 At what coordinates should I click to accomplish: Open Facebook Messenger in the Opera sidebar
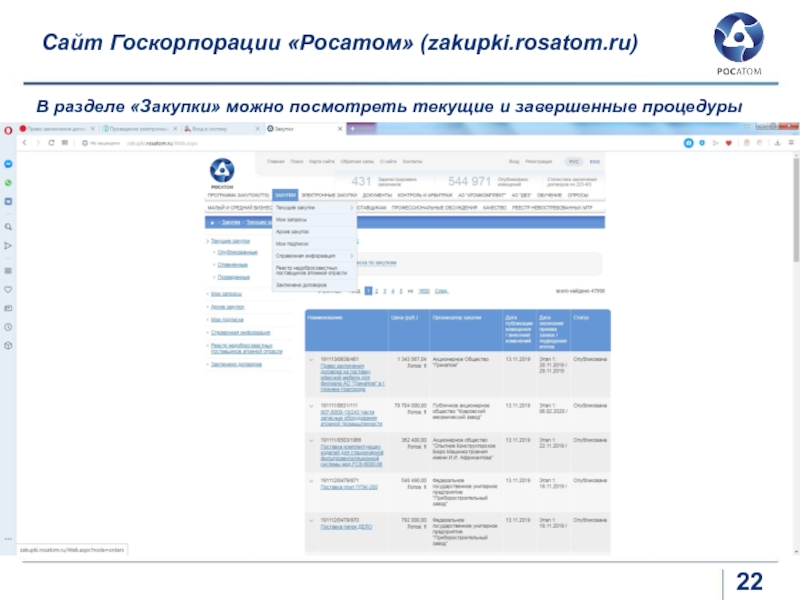[8, 164]
